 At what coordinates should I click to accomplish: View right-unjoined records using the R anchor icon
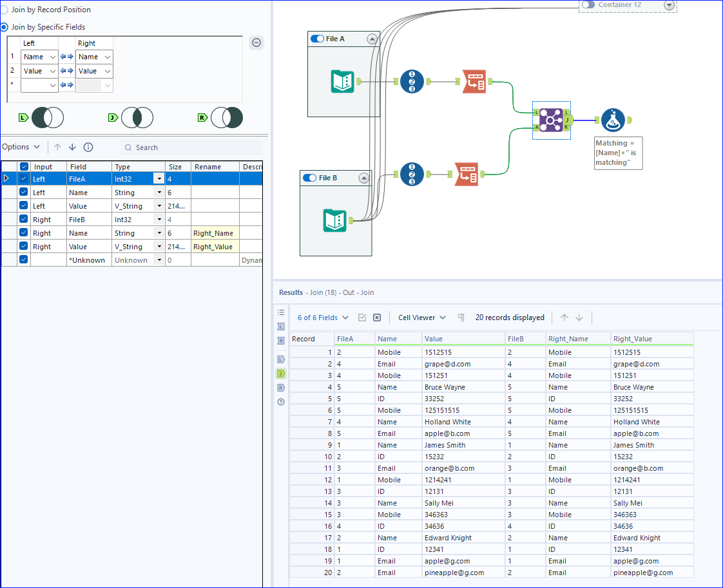(281, 387)
